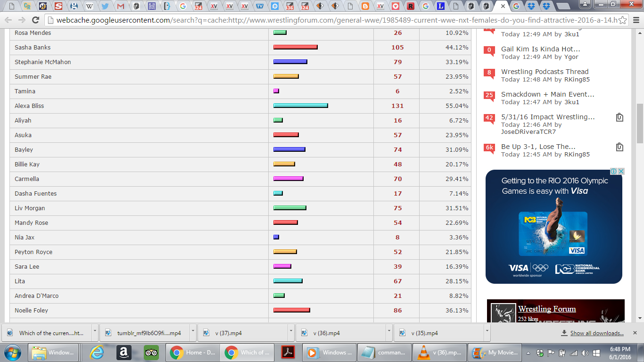Click the attachment icon beside 5/31/16 Impact Wrestling
Screen dimensions: 644x362
point(619,117)
